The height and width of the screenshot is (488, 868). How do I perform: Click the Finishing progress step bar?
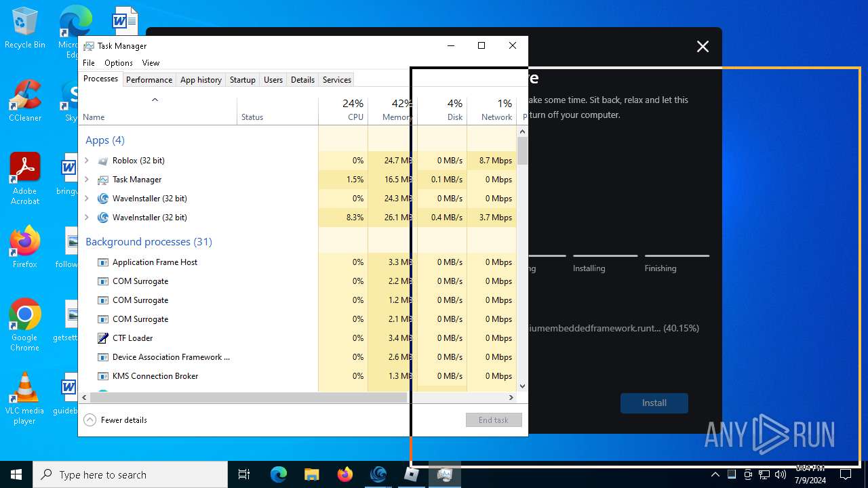pyautogui.click(x=677, y=256)
